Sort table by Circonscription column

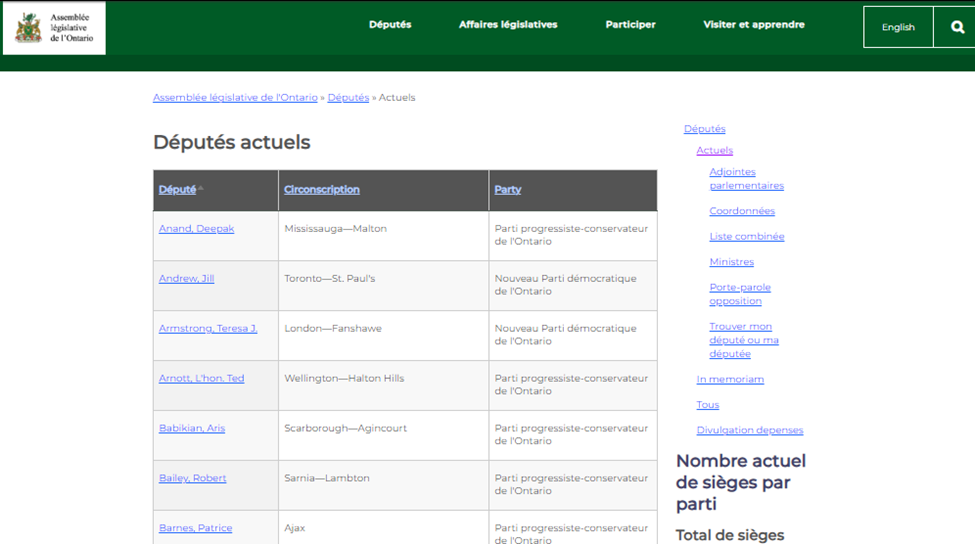tap(321, 190)
